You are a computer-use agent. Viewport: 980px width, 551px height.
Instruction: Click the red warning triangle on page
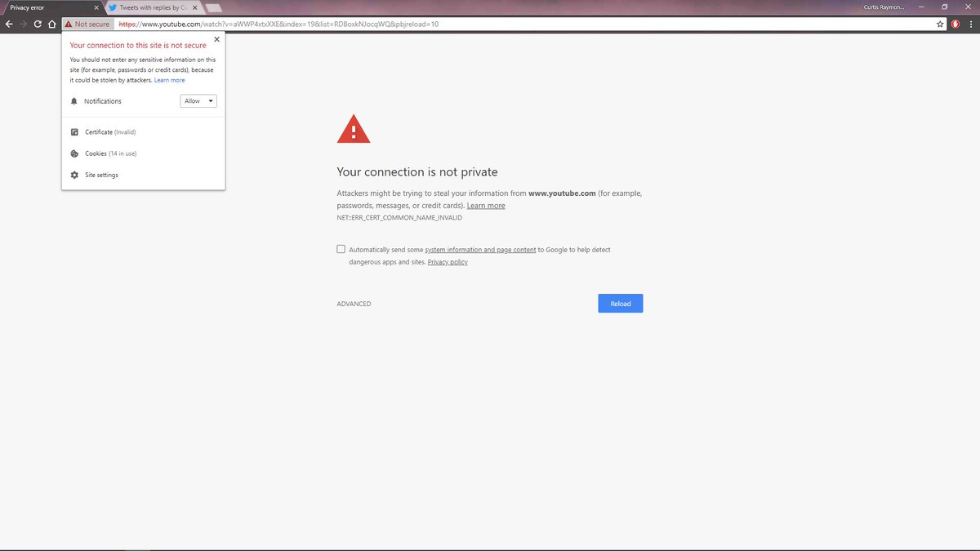point(354,129)
